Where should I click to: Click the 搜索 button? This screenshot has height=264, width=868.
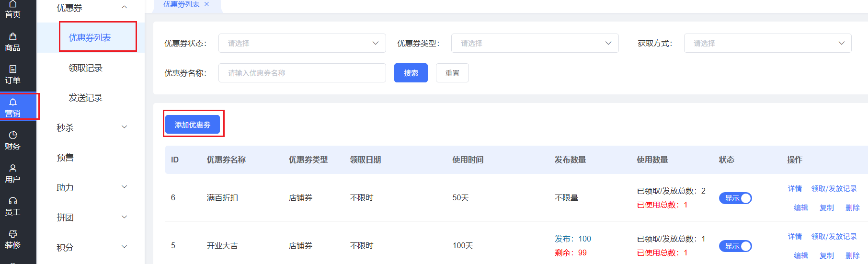(x=411, y=73)
